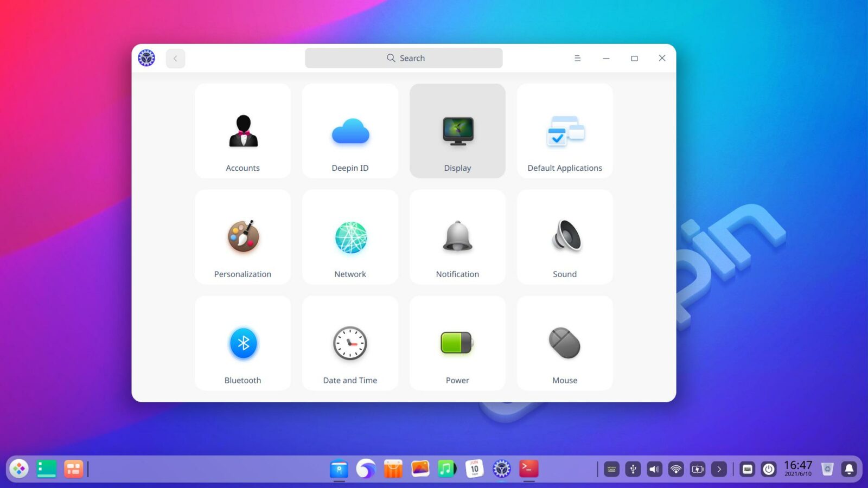Open the hamburger menu in the title bar
Screen dimensions: 868x488
click(x=577, y=58)
